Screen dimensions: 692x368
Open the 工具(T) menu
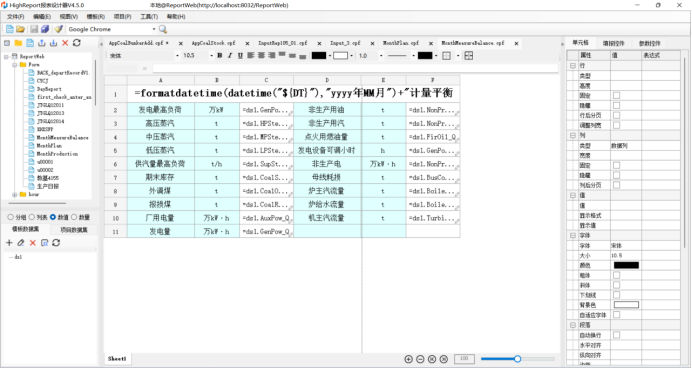click(149, 16)
